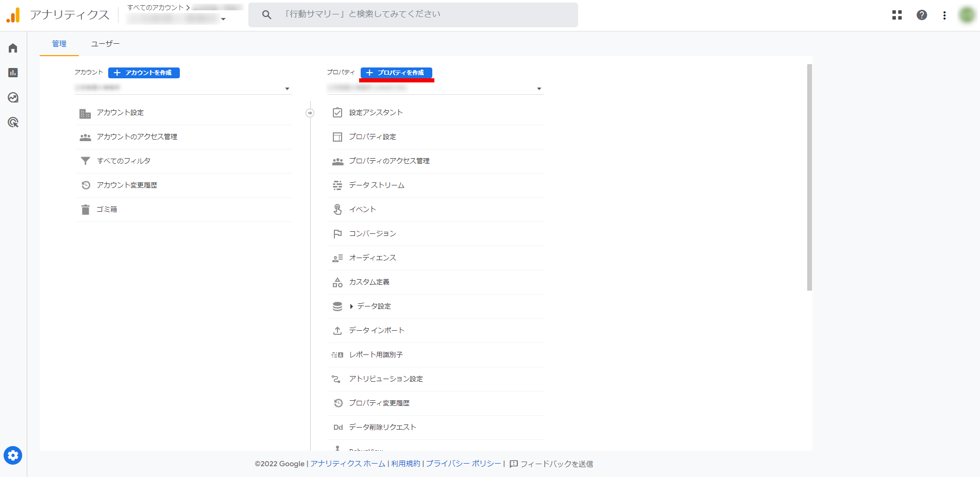Open the Explore icon in sidebar
The width and height of the screenshot is (980, 477).
click(x=13, y=97)
